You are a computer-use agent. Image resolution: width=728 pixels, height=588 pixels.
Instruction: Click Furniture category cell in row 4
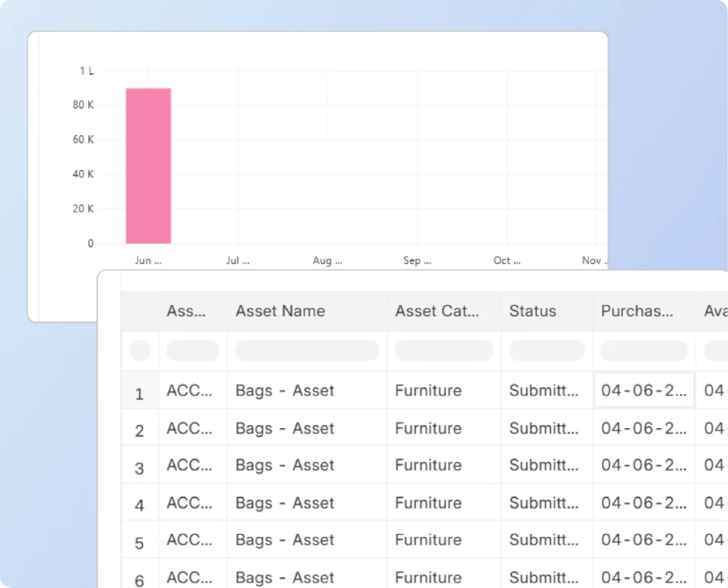pyautogui.click(x=428, y=503)
